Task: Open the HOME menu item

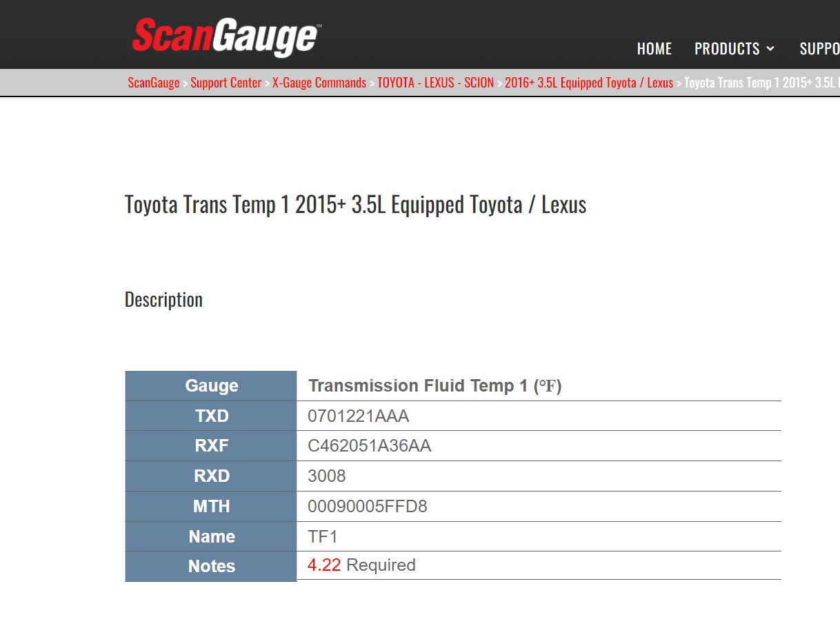Action: [x=654, y=49]
